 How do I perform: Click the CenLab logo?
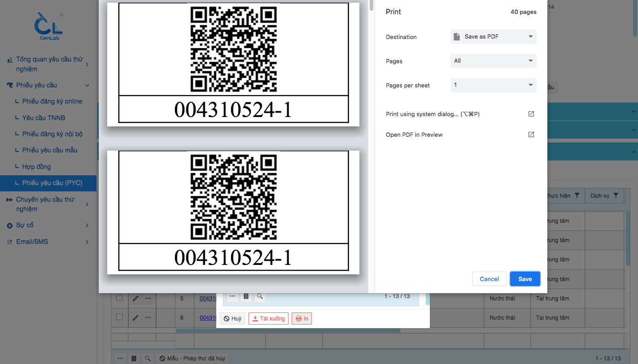coord(48,27)
